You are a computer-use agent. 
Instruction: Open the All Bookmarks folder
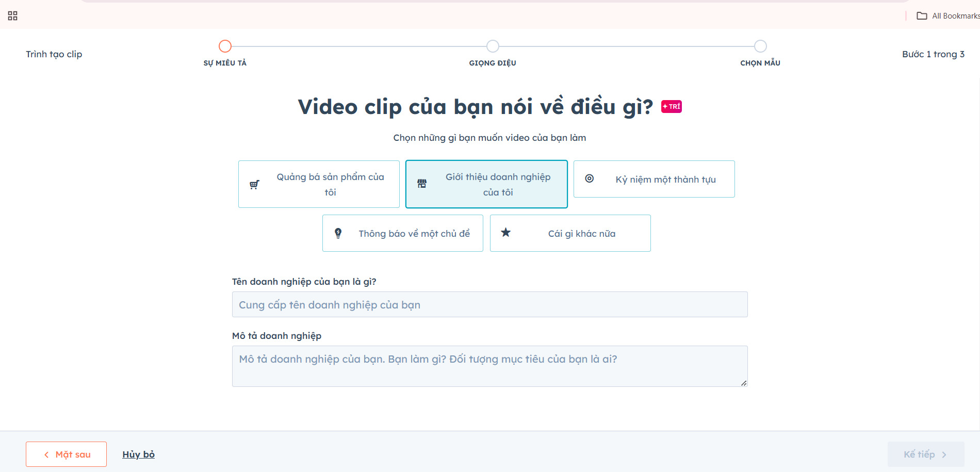click(948, 16)
